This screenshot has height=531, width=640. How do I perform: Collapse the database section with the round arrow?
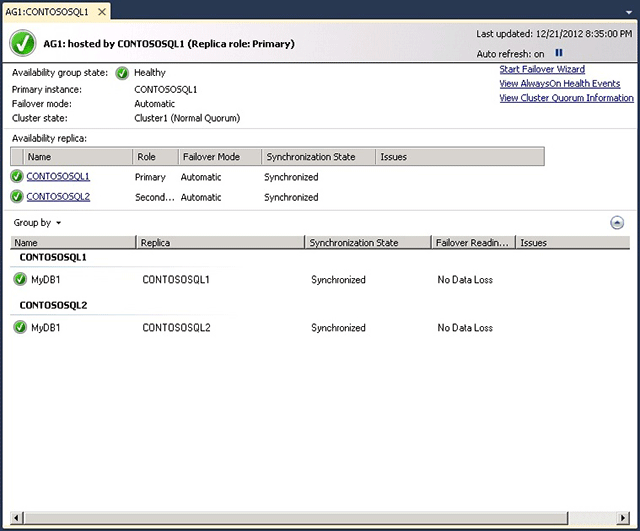pos(617,223)
